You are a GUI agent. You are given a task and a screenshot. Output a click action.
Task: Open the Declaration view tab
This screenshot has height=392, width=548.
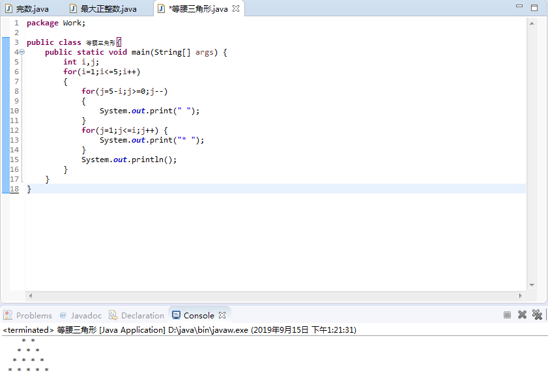(137, 315)
